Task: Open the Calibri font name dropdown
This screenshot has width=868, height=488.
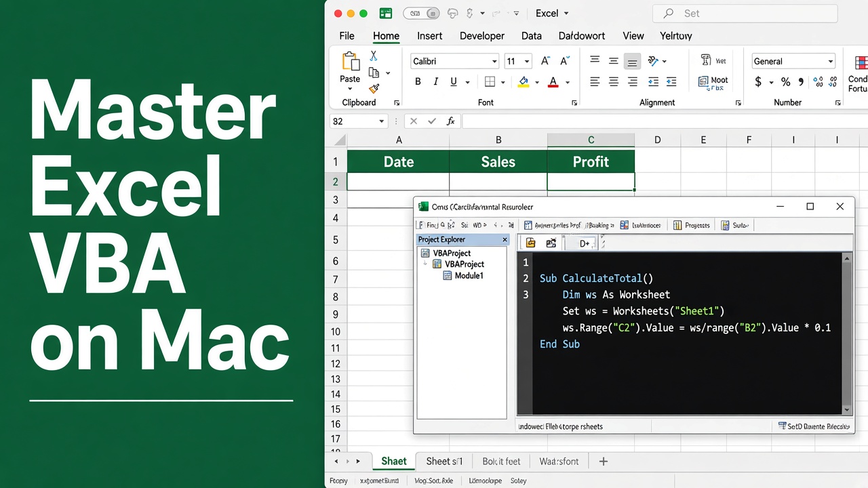Action: point(494,62)
